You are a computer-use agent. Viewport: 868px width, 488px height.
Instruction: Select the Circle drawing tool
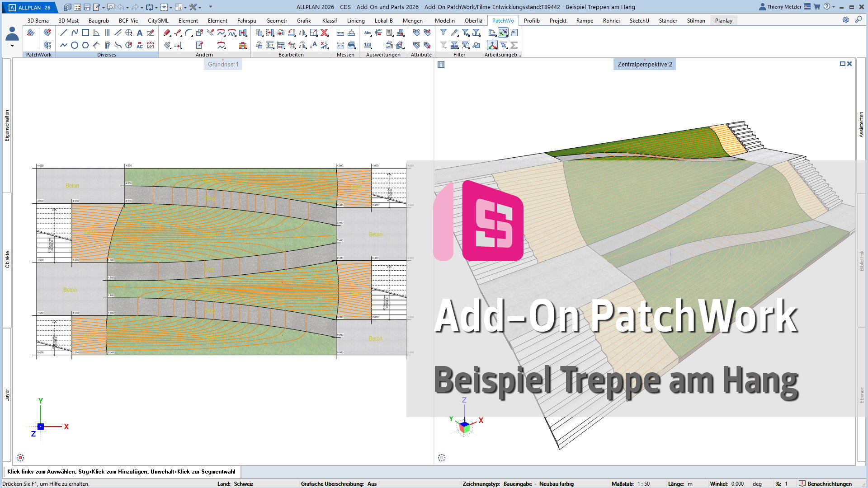tap(75, 45)
